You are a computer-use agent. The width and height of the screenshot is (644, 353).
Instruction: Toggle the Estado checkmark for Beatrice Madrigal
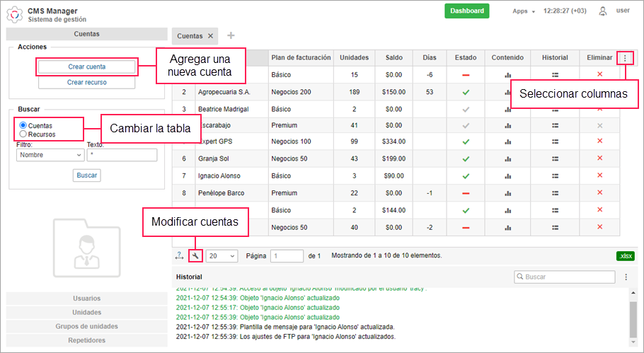coord(466,110)
